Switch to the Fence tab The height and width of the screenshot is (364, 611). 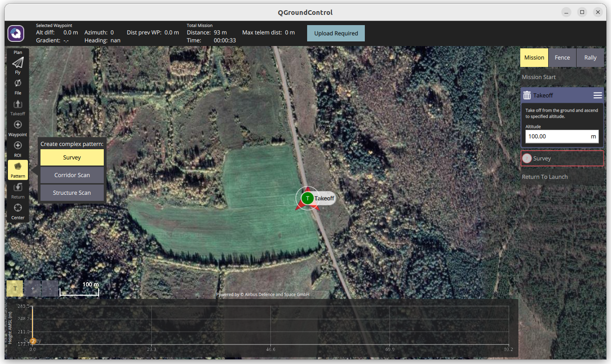click(x=562, y=58)
